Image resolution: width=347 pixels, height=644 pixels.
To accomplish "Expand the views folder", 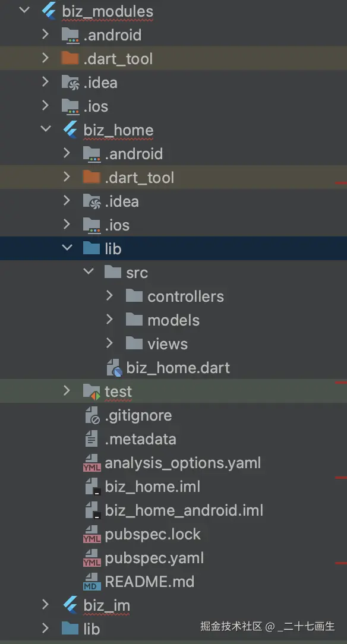I will (109, 343).
